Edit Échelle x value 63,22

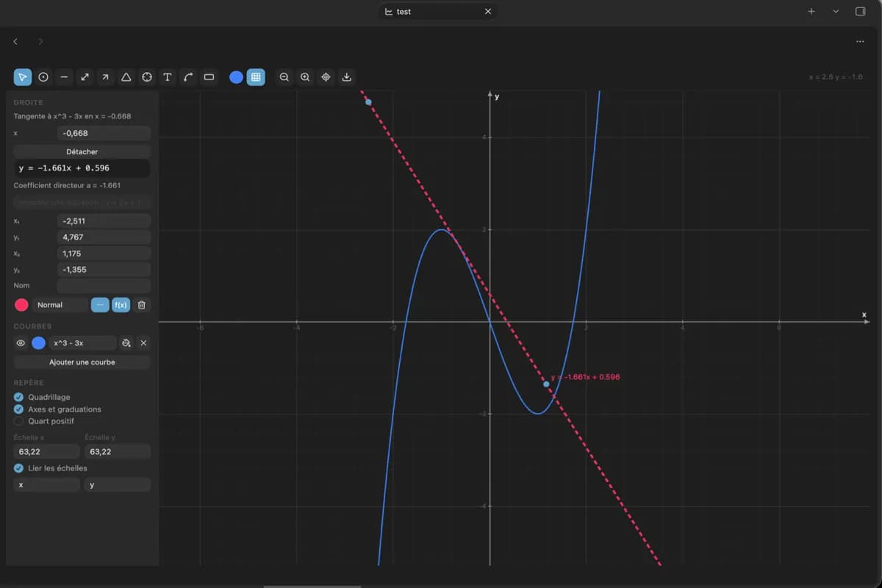[x=46, y=452]
